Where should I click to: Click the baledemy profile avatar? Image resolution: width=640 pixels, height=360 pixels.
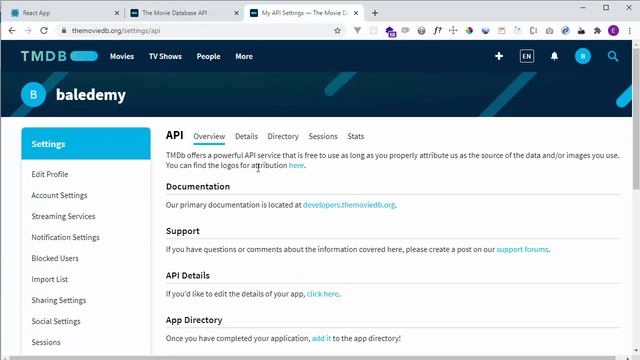(33, 94)
